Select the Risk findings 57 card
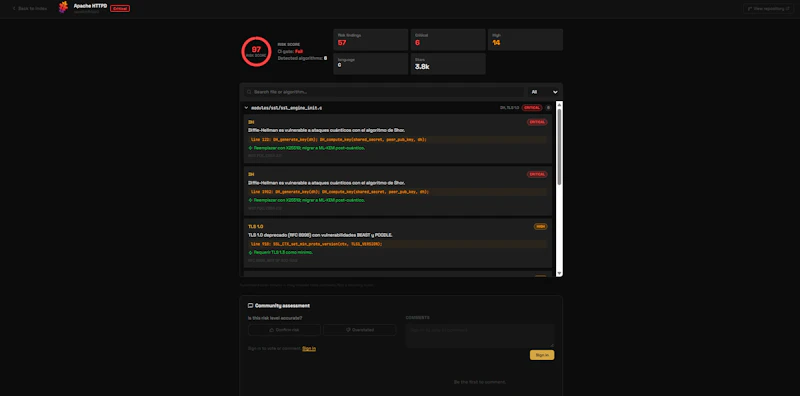Viewport: 800px width, 396px height. (x=370, y=39)
